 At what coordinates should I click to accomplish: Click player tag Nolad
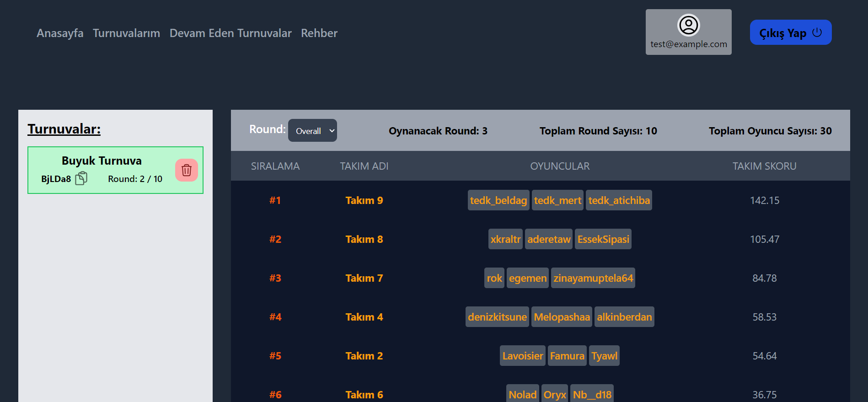pos(522,394)
